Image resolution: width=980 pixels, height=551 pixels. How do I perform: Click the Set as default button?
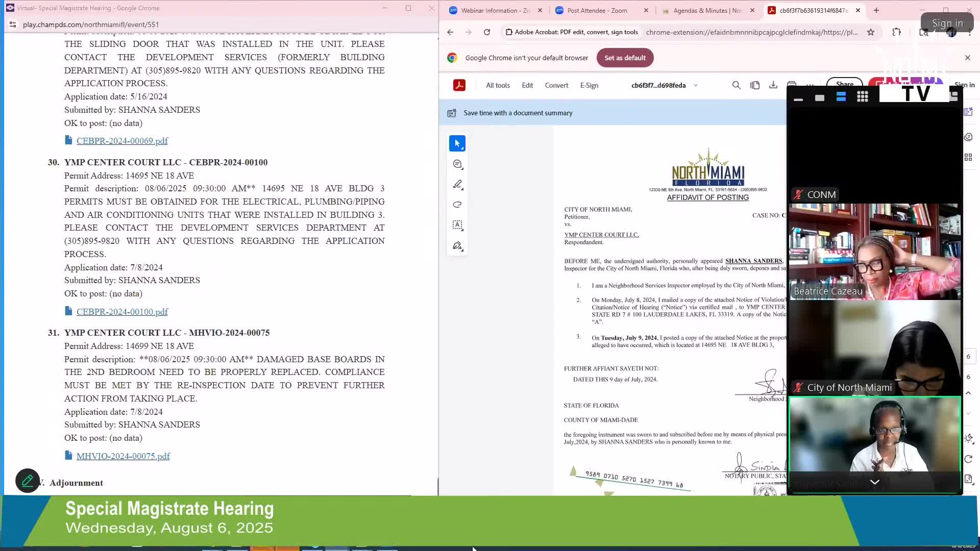coord(625,58)
